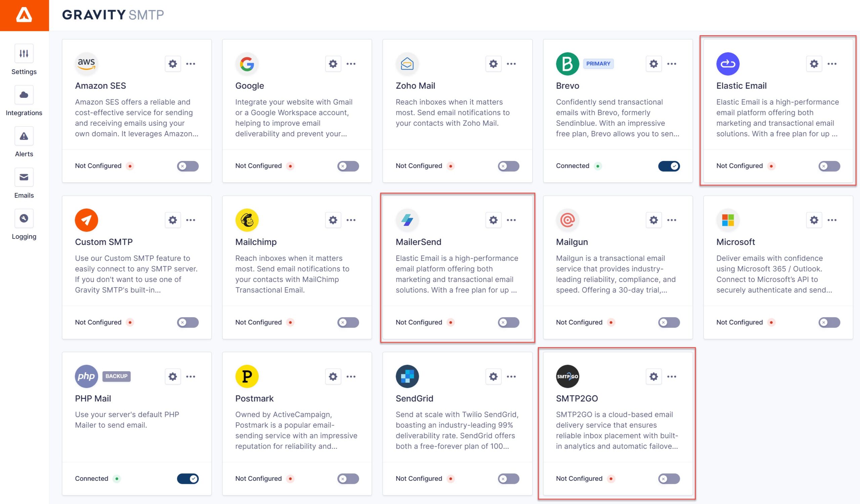Disable the Brevo connection toggle
Screen dimensions: 860x504
tap(669, 166)
